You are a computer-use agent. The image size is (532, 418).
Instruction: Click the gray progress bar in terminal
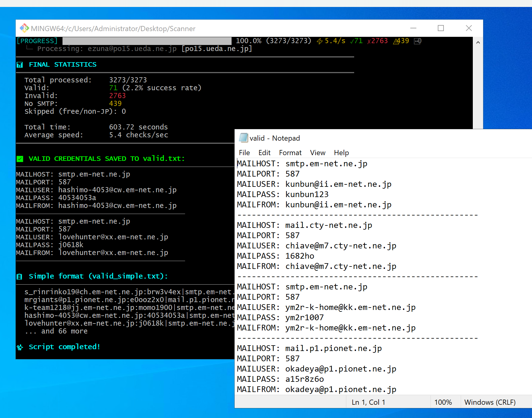tap(147, 41)
